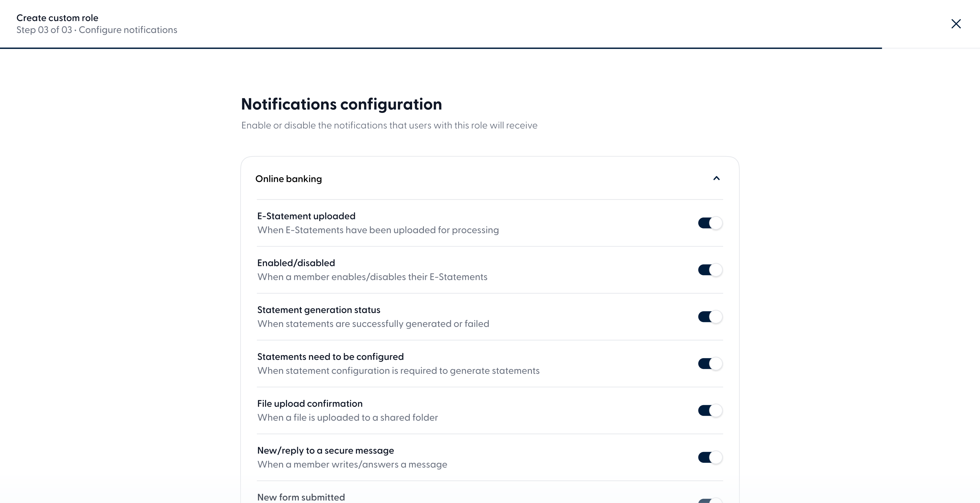Select the Statement generation status label
Image resolution: width=980 pixels, height=503 pixels.
click(x=318, y=309)
